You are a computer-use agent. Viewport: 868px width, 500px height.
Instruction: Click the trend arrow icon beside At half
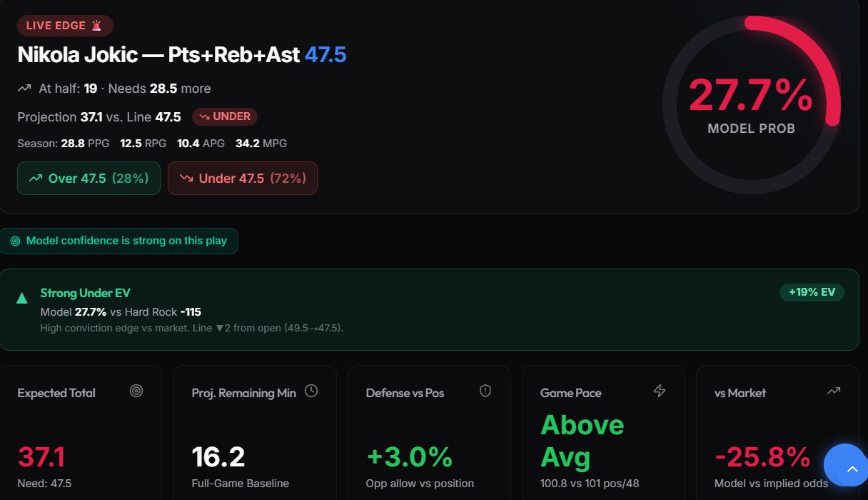(24, 89)
